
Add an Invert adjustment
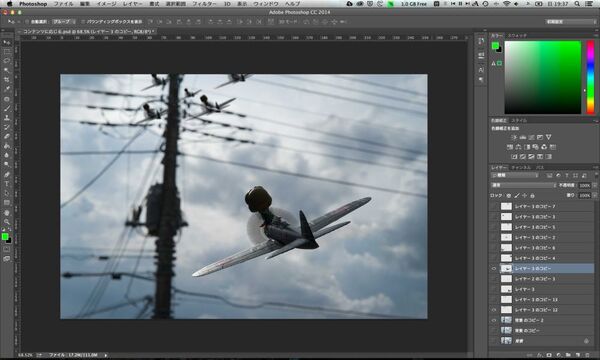[514, 156]
